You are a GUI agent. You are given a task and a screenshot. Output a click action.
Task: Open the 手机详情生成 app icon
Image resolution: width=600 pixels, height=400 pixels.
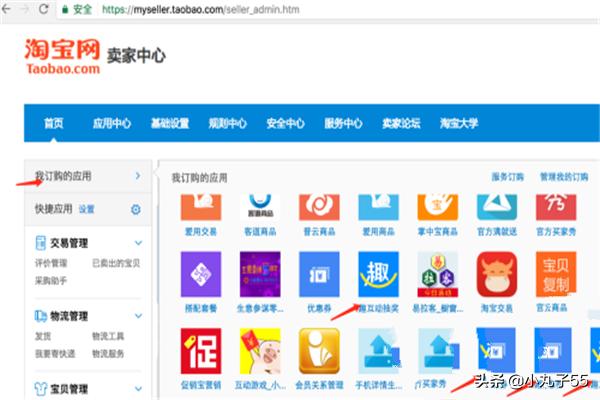point(378,351)
